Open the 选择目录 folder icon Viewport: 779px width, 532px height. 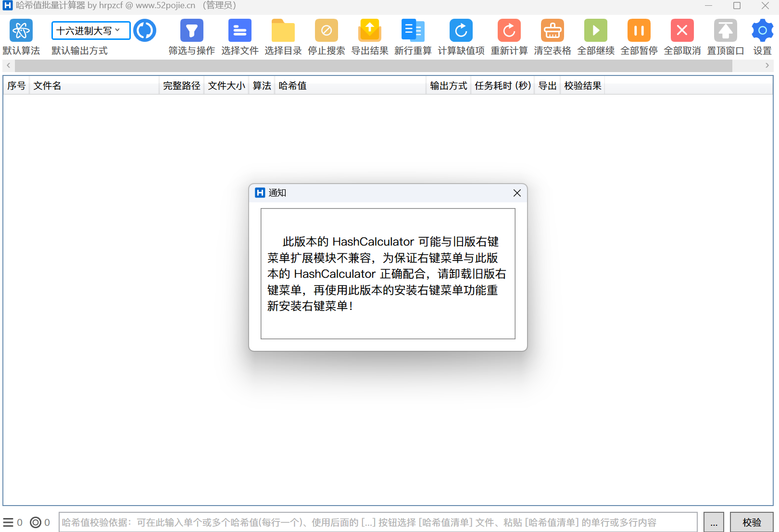[x=283, y=31]
